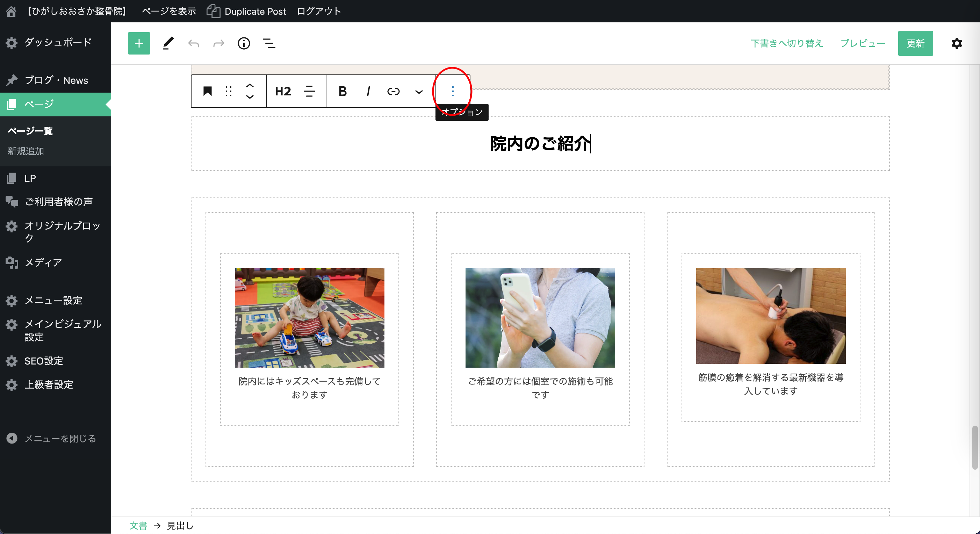Image resolution: width=980 pixels, height=534 pixels.
Task: Click the green block inserter plus button
Action: (x=139, y=43)
